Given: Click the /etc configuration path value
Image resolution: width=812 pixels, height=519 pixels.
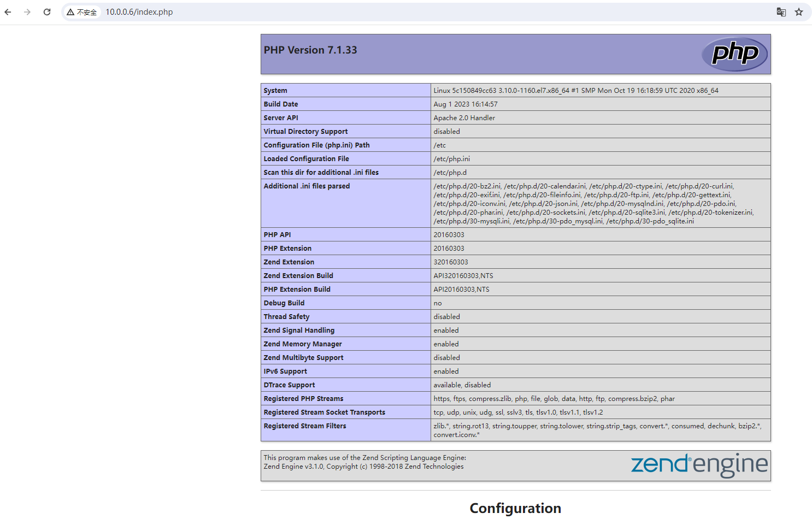Looking at the screenshot, I should [x=440, y=145].
